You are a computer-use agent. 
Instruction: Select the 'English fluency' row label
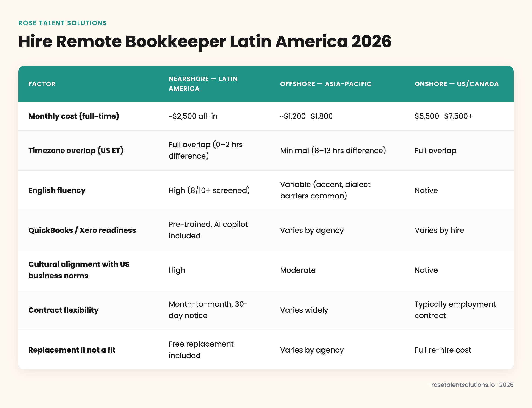coord(57,190)
